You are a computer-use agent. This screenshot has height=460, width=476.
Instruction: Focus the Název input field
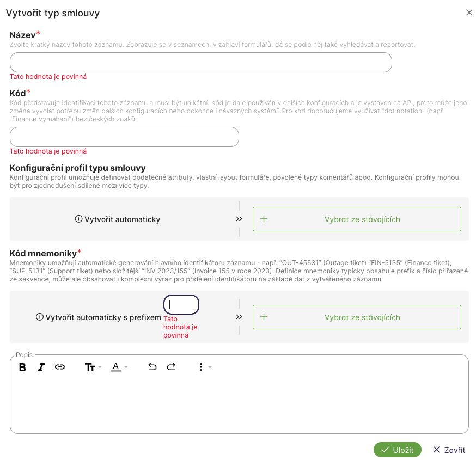click(x=201, y=63)
